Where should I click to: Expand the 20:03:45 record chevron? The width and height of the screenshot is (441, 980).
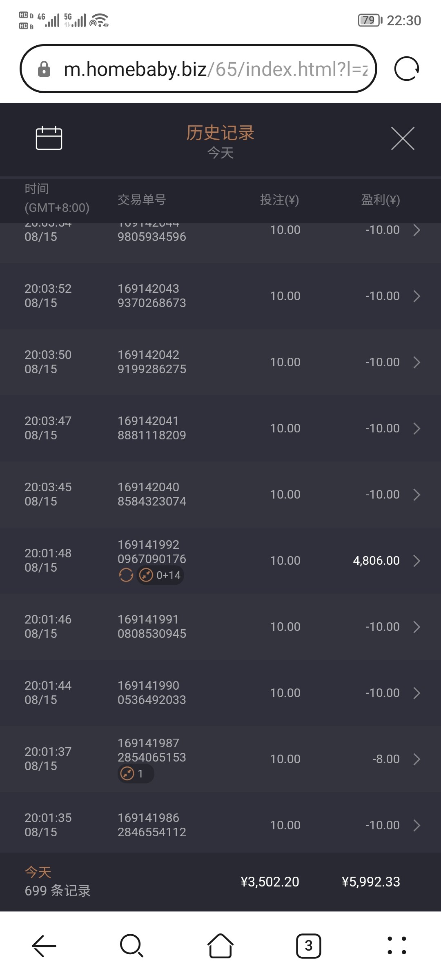[416, 494]
